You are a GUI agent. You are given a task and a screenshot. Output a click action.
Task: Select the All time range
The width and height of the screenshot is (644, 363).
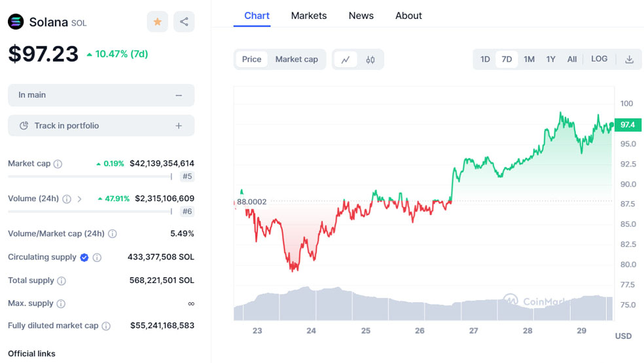pyautogui.click(x=572, y=59)
